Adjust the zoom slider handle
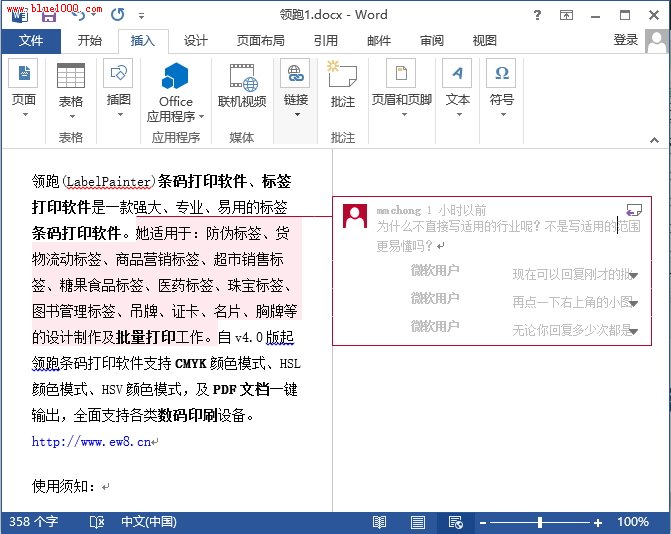 coord(540,522)
